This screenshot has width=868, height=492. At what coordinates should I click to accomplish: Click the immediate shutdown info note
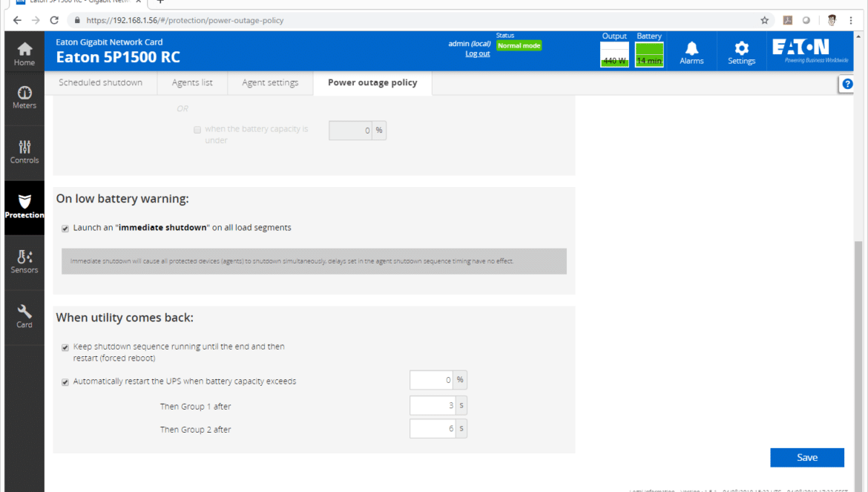click(314, 261)
